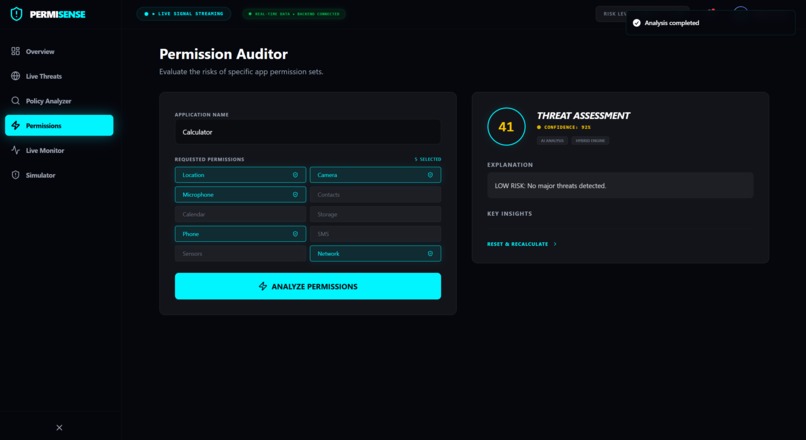Deselect the Phone permission
The width and height of the screenshot is (806, 440).
coord(241,234)
